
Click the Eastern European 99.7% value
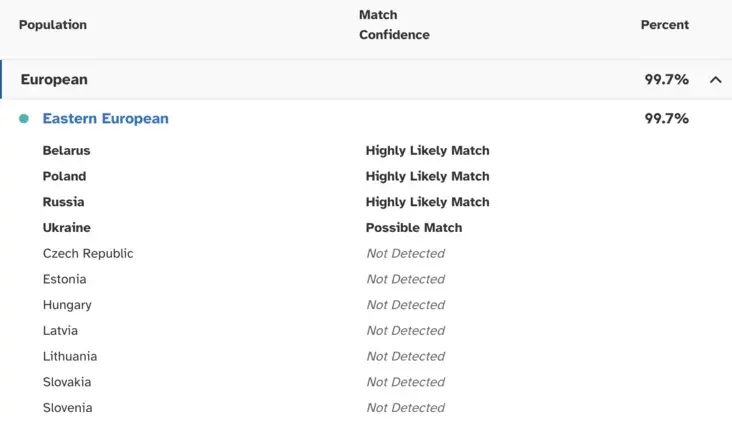coord(666,119)
